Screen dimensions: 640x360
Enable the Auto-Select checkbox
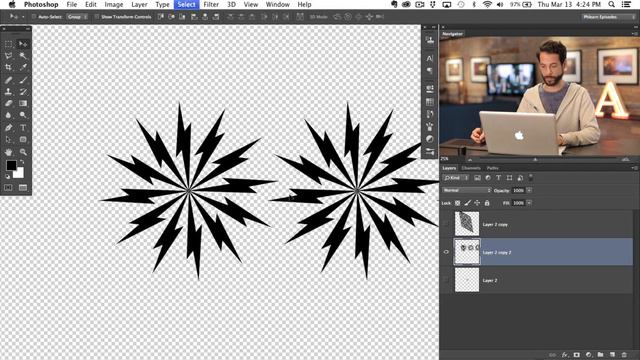pos(34,17)
